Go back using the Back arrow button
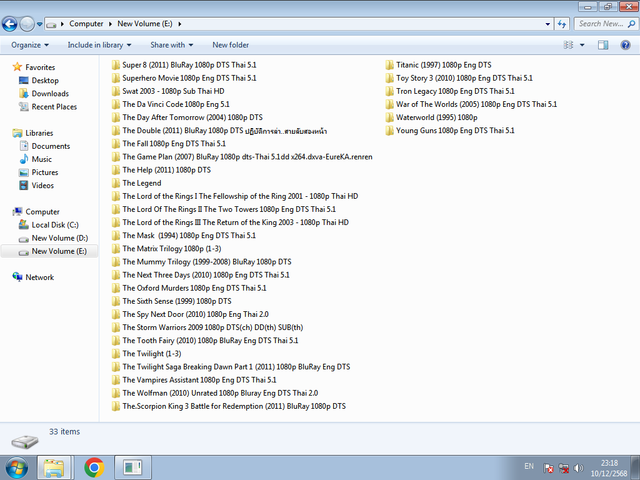Screen dimensions: 640x480 pyautogui.click(x=9, y=24)
